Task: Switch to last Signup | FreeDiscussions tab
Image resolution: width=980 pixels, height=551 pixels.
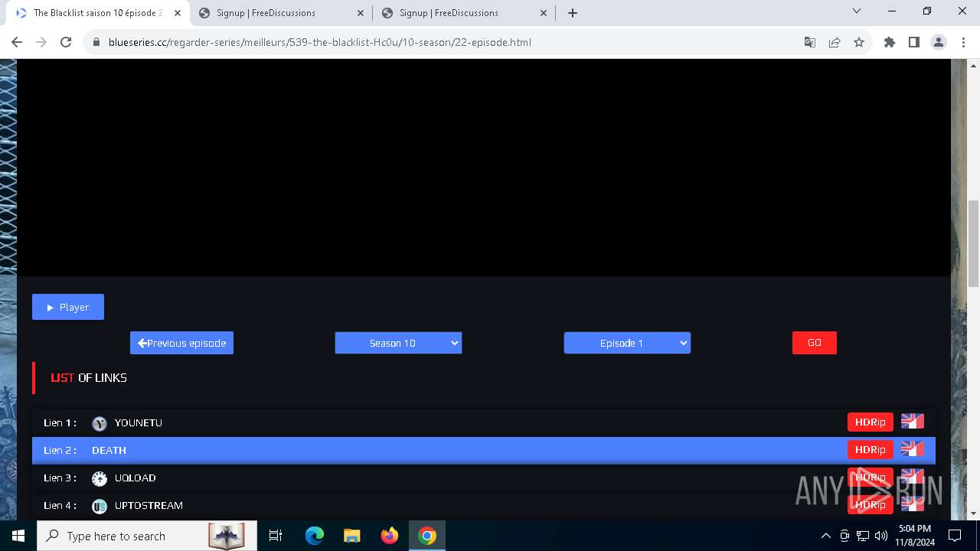Action: pyautogui.click(x=464, y=13)
